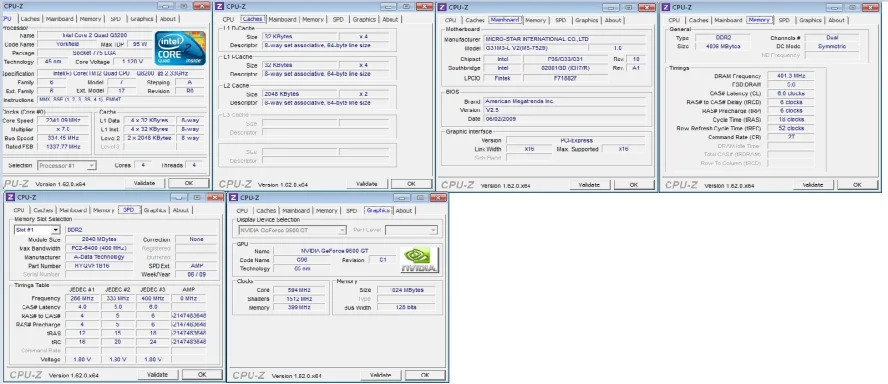The image size is (888, 384).
Task: Close the Caches CPU-Z window
Action: click(424, 6)
